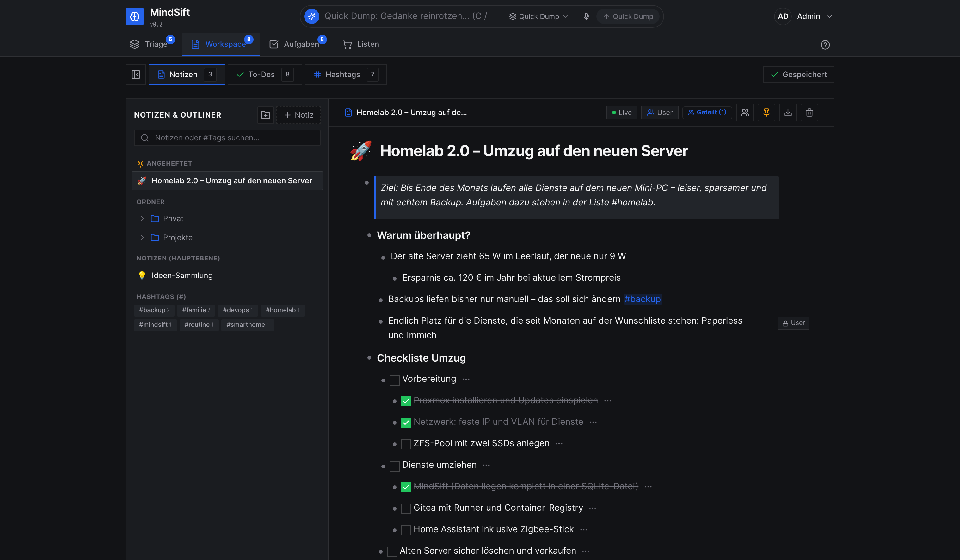Check the Dienste umziehen checkbox

394,466
